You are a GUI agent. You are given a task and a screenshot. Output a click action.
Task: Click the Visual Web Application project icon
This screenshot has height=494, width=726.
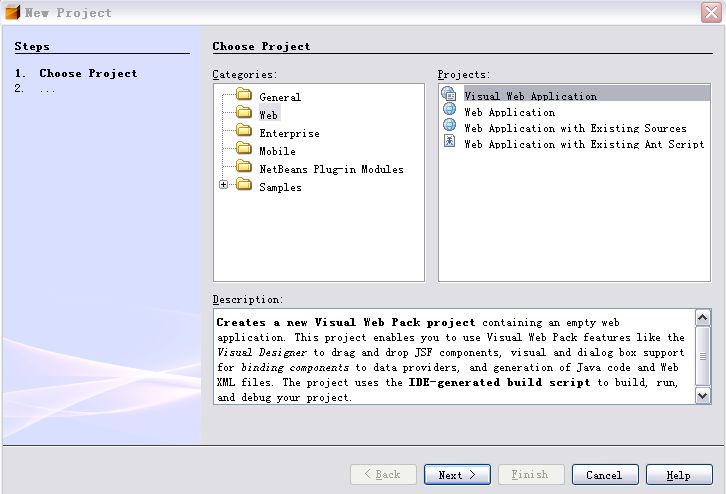coord(449,94)
